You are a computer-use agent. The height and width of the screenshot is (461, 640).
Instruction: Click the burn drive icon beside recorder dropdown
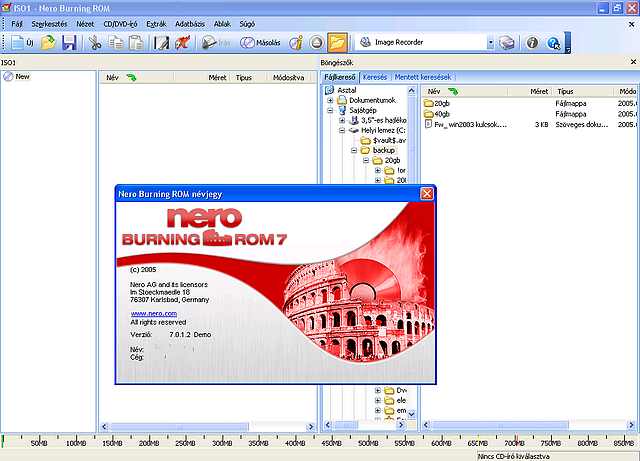click(x=508, y=43)
